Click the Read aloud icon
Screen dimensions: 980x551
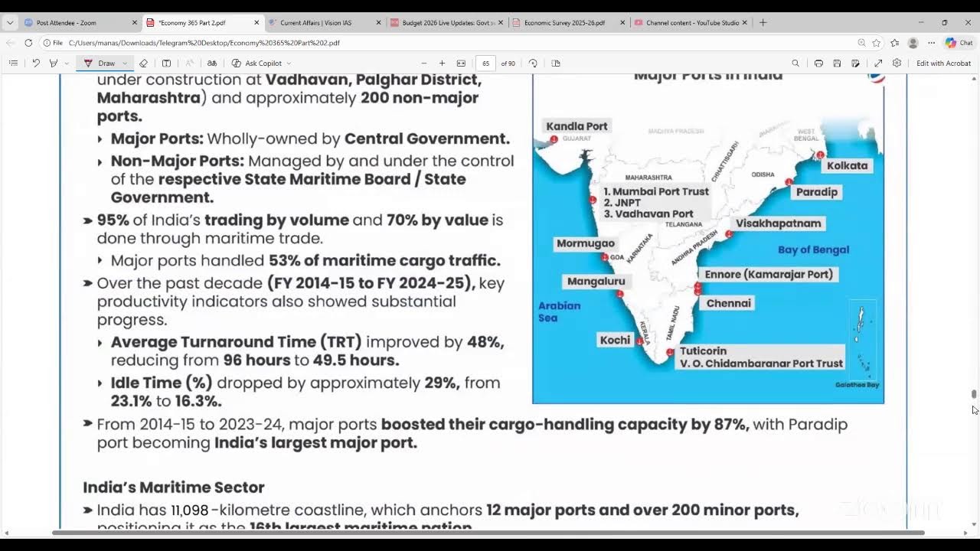point(189,64)
